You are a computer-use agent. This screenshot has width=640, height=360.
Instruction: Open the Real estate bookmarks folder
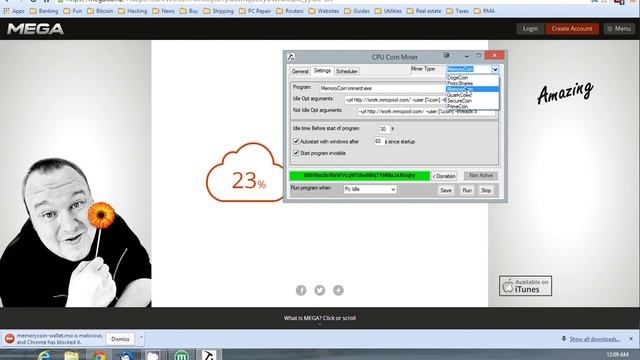pos(424,11)
